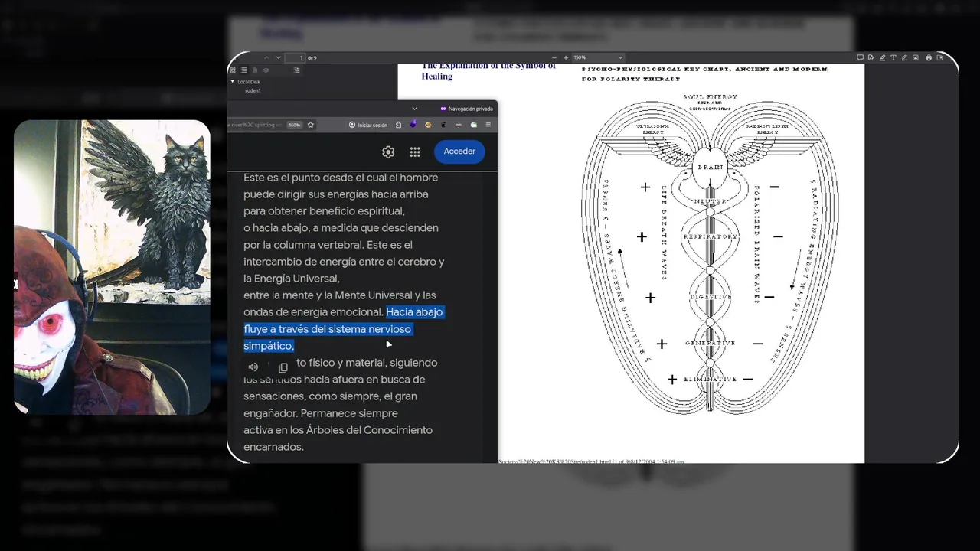Screen dimensions: 980x551
Task: Click highlighted text 'Hacia abajo'
Action: point(414,312)
